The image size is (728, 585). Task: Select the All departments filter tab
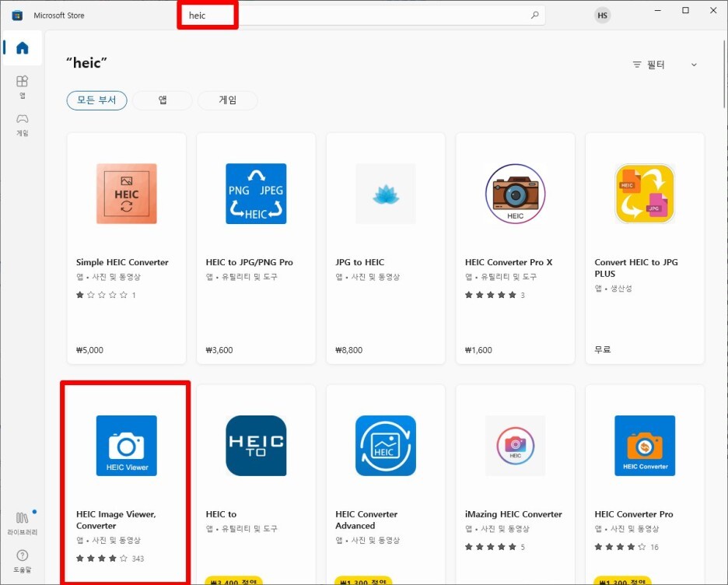(96, 100)
